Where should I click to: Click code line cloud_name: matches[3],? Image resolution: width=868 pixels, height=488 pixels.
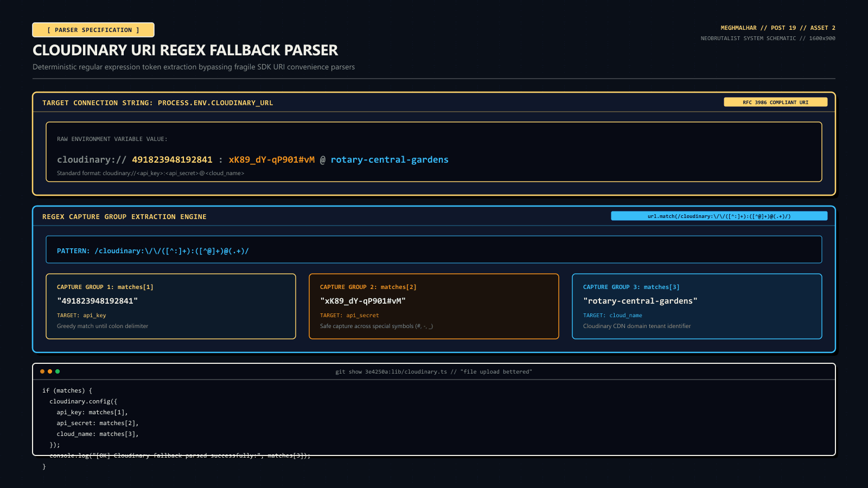98,434
